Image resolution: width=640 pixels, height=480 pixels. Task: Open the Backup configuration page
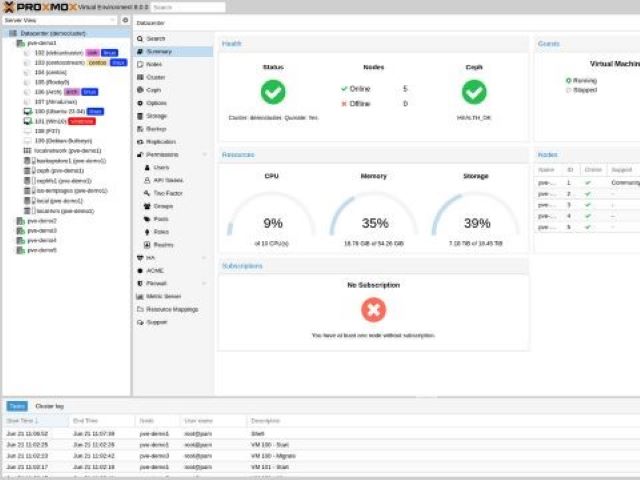click(156, 129)
